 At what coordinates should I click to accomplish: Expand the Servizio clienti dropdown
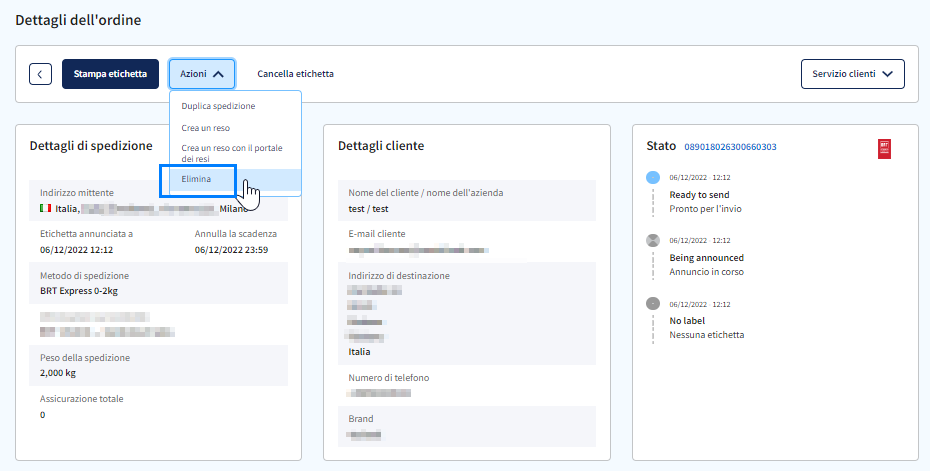coord(852,74)
